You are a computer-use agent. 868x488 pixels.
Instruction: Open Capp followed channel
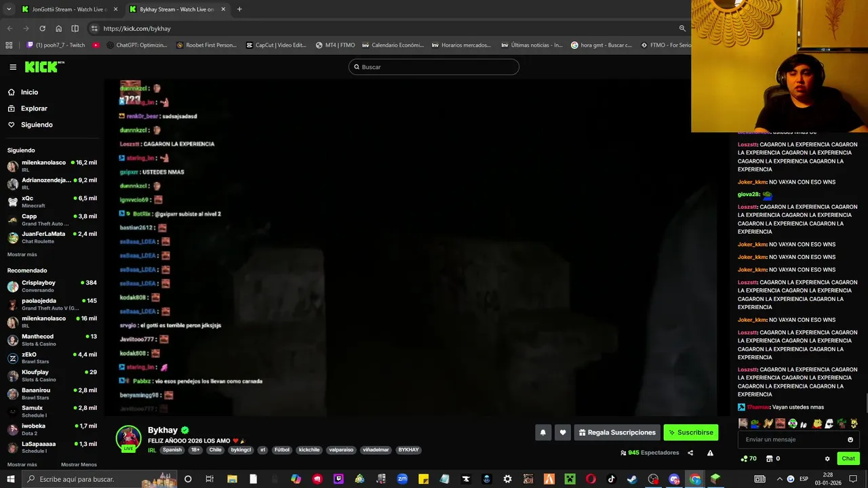coord(52,220)
